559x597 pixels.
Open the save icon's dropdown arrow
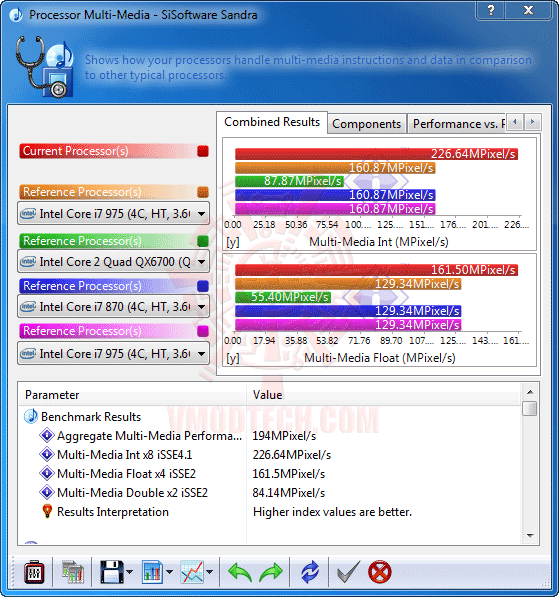pyautogui.click(x=129, y=572)
